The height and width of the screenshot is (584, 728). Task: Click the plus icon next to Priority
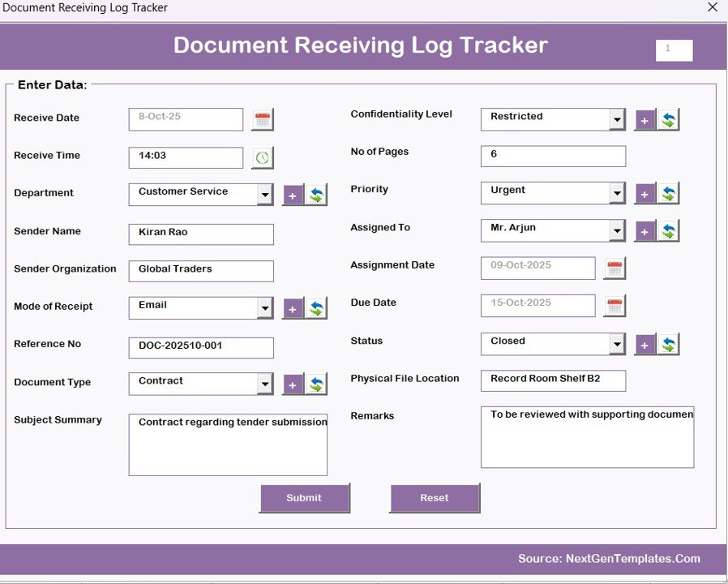pos(644,192)
